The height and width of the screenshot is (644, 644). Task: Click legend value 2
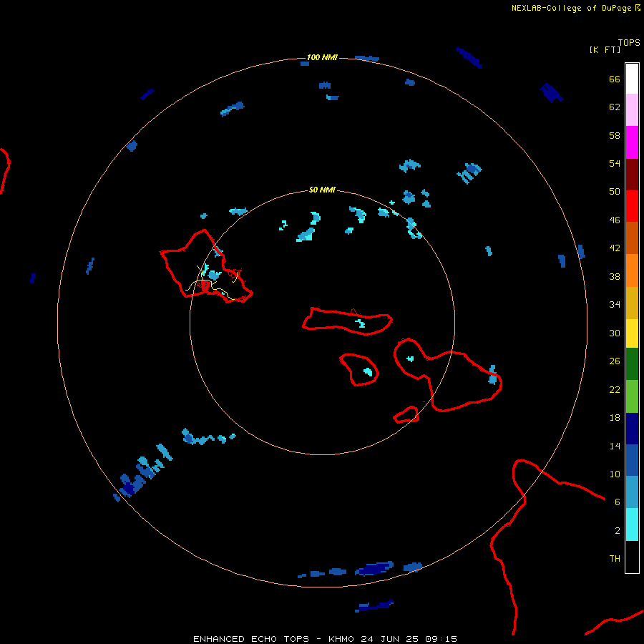tap(617, 530)
